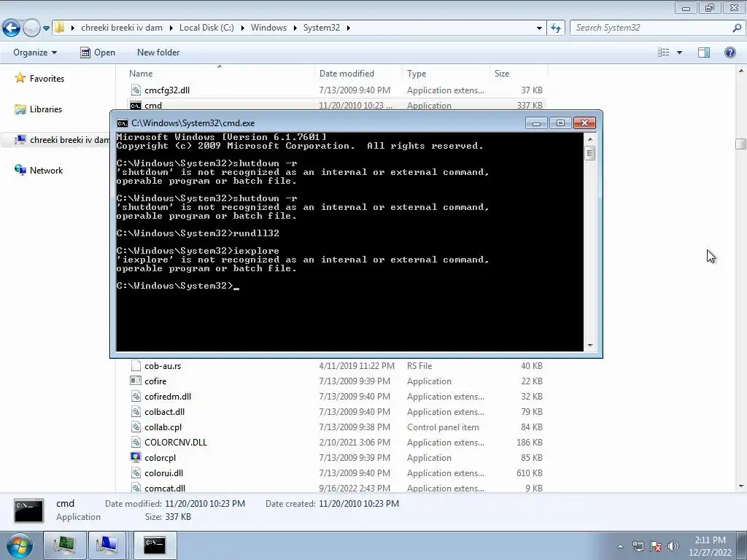This screenshot has width=747, height=560.
Task: Close the cmd.exe window
Action: pyautogui.click(x=584, y=123)
